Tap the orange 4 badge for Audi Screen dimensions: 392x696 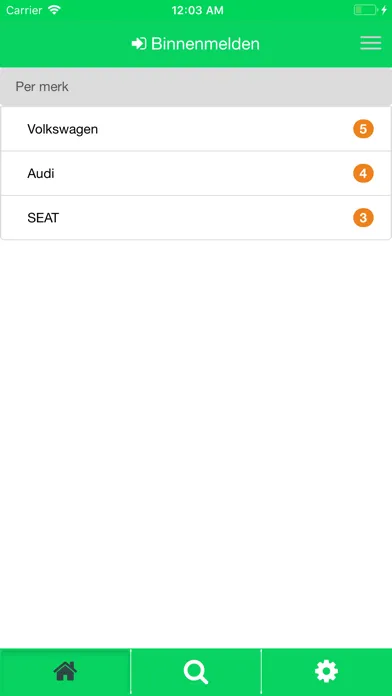point(363,173)
